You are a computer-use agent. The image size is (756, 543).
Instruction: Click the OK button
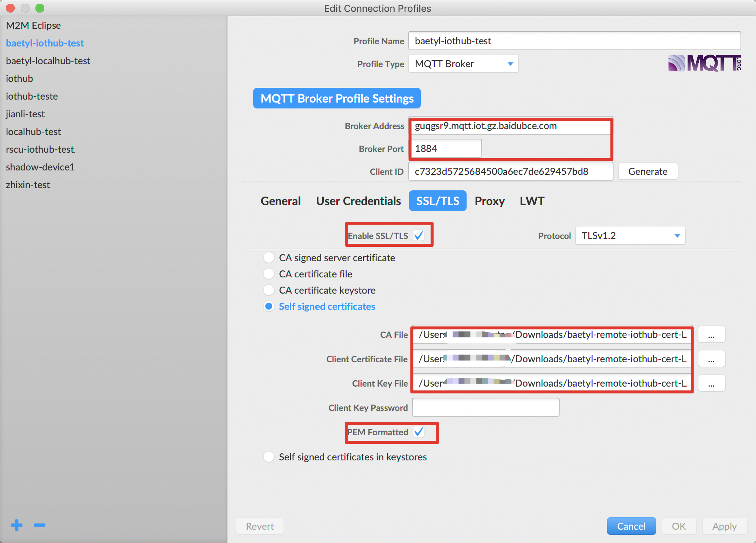coord(679,526)
